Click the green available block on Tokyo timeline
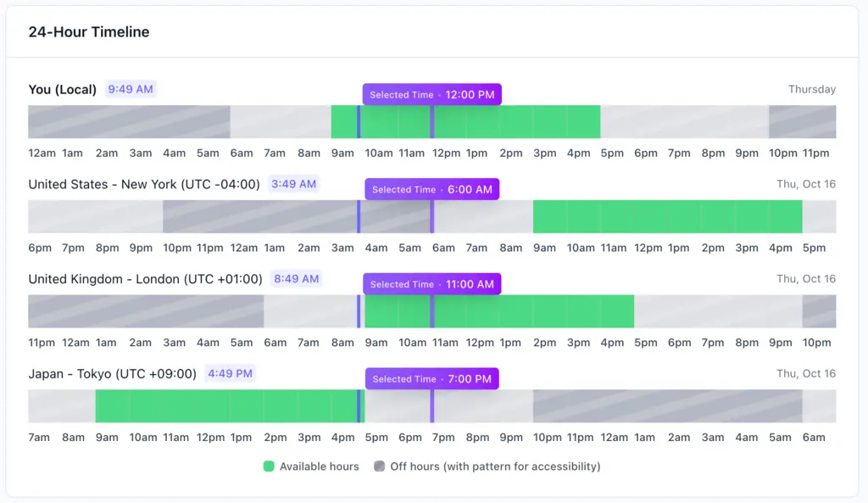The image size is (868, 503). 227,406
